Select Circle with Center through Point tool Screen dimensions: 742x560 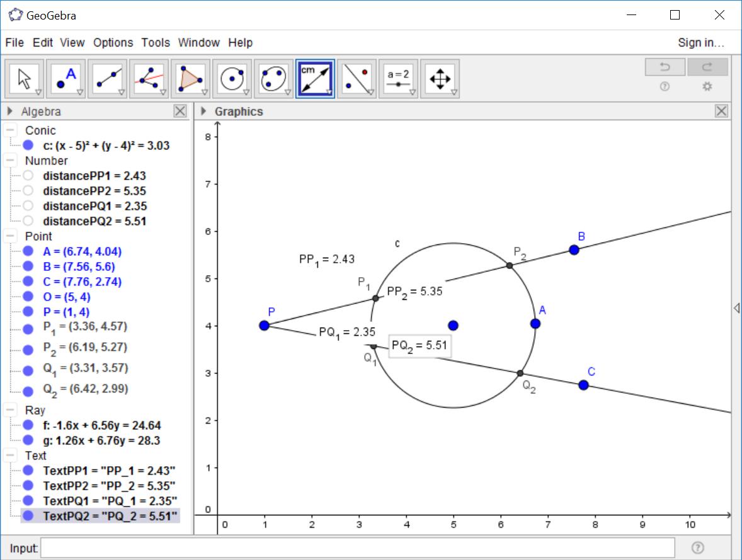(x=232, y=79)
